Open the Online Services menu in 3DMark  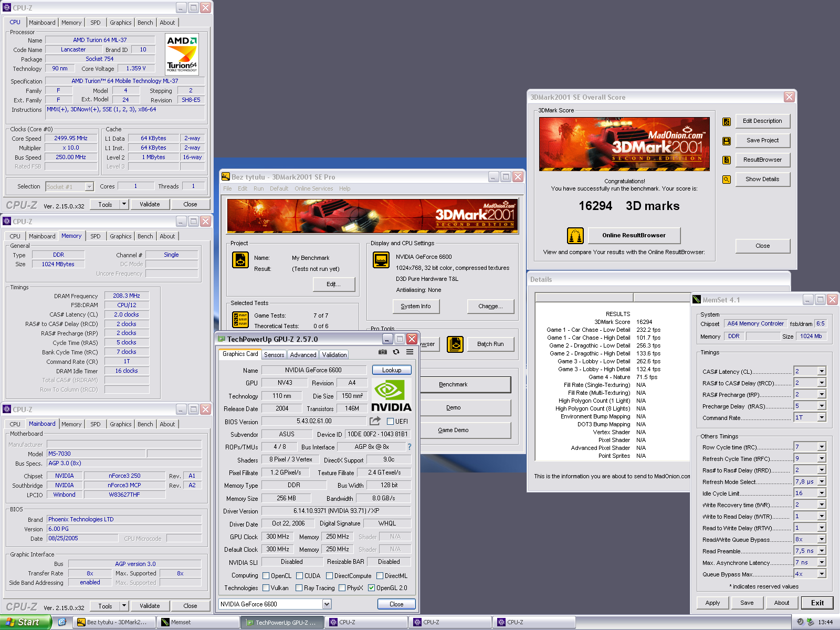(x=313, y=188)
